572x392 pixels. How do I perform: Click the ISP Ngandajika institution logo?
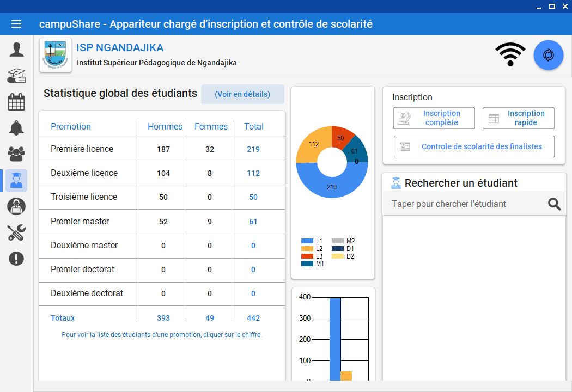pyautogui.click(x=56, y=55)
